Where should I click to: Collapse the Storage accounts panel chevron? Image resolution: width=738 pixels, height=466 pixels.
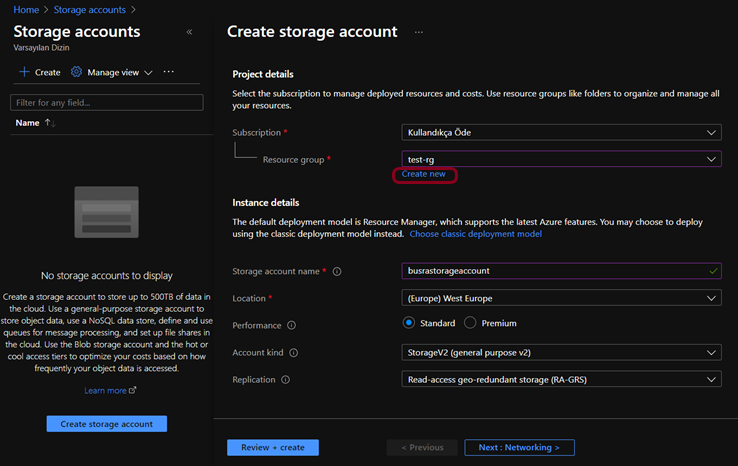click(189, 32)
